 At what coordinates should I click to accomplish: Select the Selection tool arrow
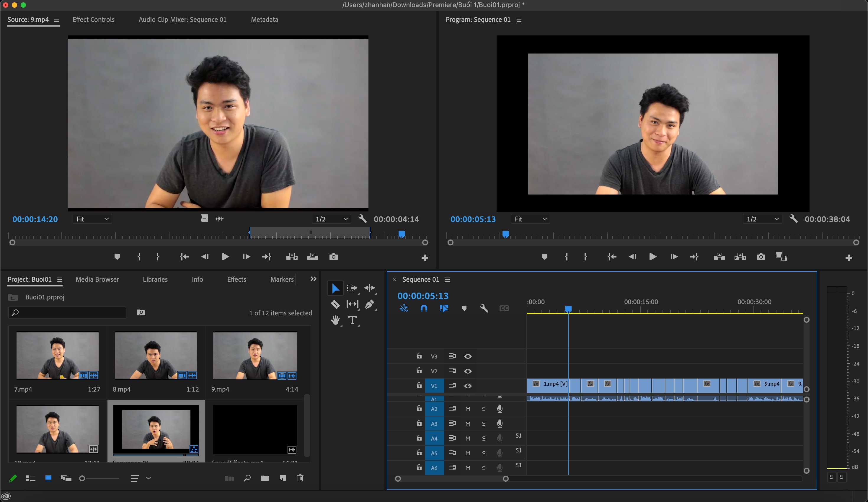(335, 288)
